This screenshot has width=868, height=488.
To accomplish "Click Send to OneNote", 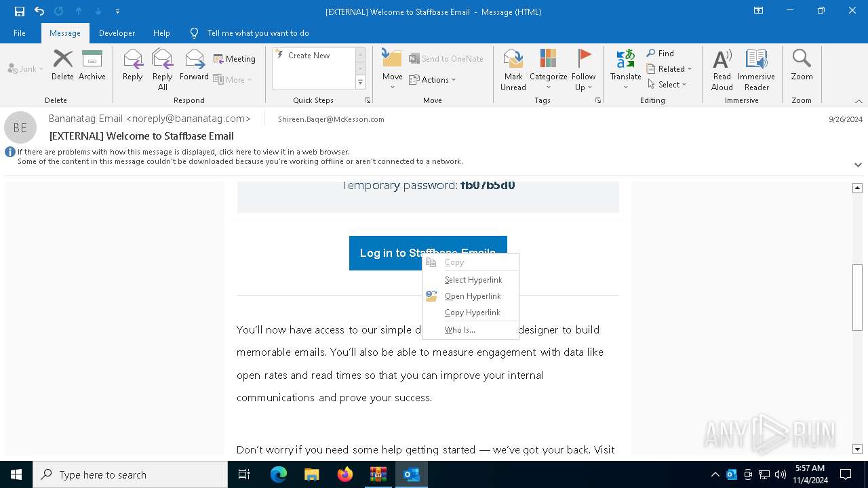I will click(x=446, y=59).
